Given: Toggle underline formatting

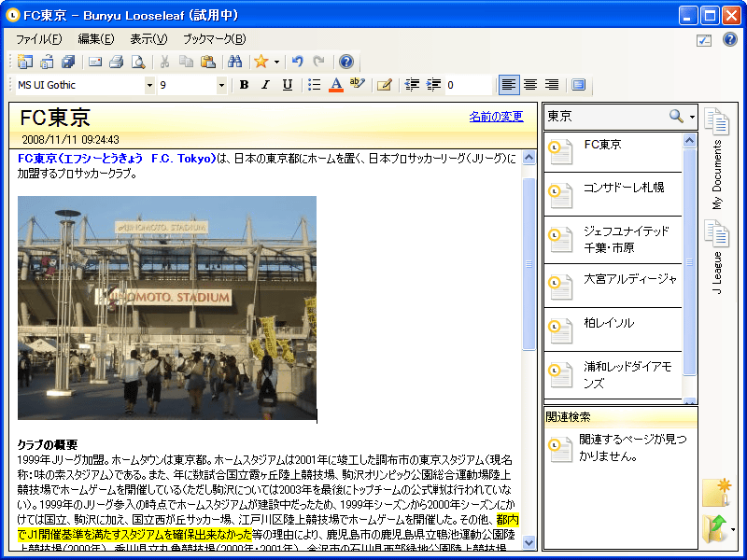Looking at the screenshot, I should (288, 85).
